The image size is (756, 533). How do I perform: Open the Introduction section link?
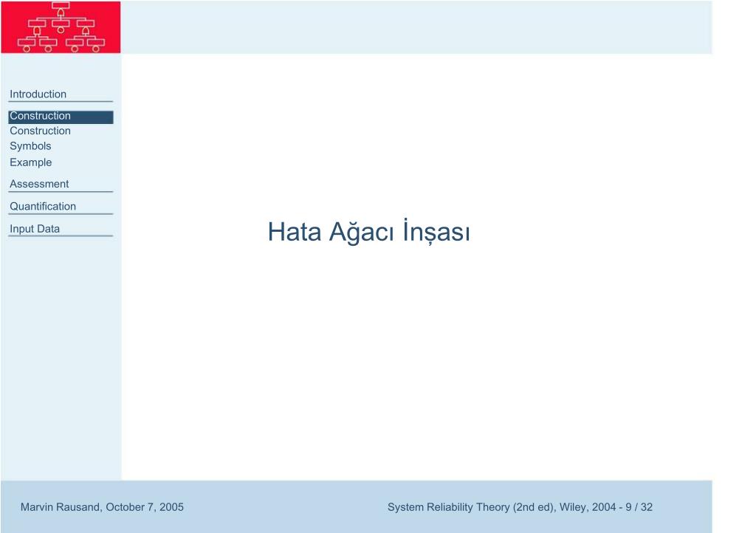pos(38,94)
